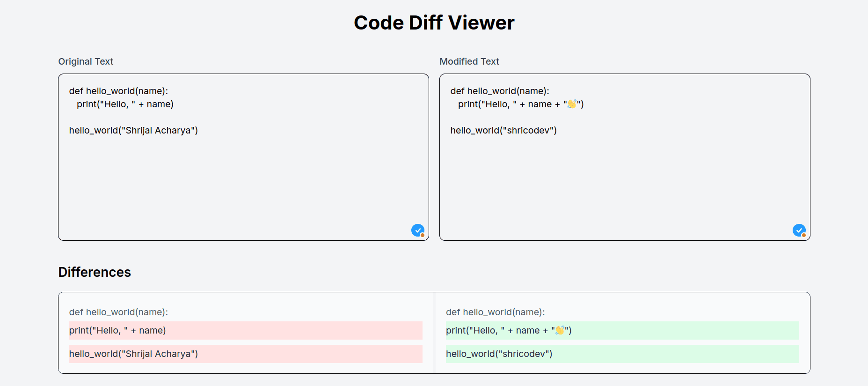Screen dimensions: 868x386
Task: Click unchanged def hello_world line in left diff
Action: coord(118,312)
